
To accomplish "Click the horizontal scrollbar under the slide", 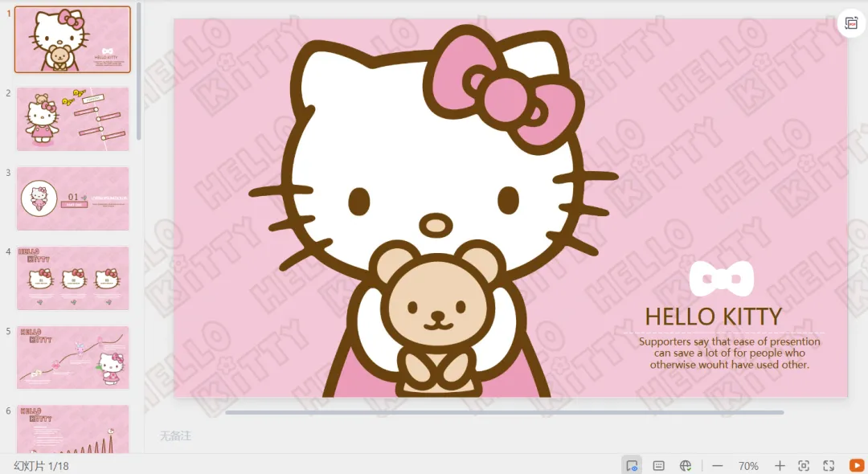I will pyautogui.click(x=504, y=412).
